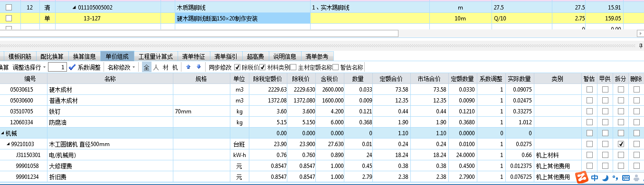The height and width of the screenshot is (185, 644).
Task: Click the Q/10 quantity expression cell
Action: tap(515, 18)
